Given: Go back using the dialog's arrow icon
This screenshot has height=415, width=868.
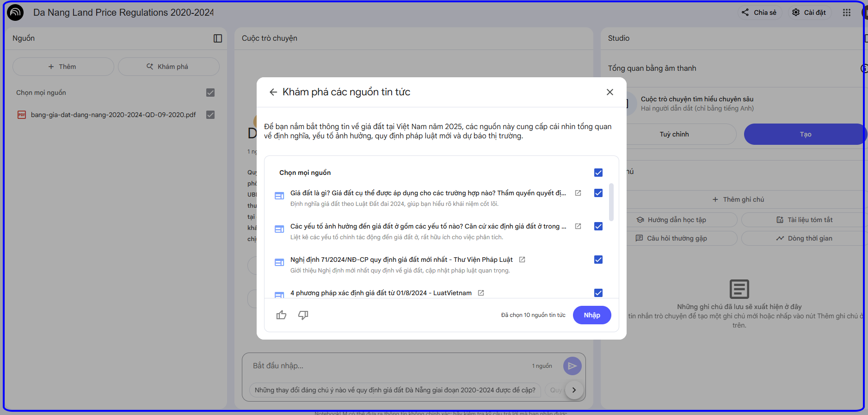Looking at the screenshot, I should (x=273, y=92).
